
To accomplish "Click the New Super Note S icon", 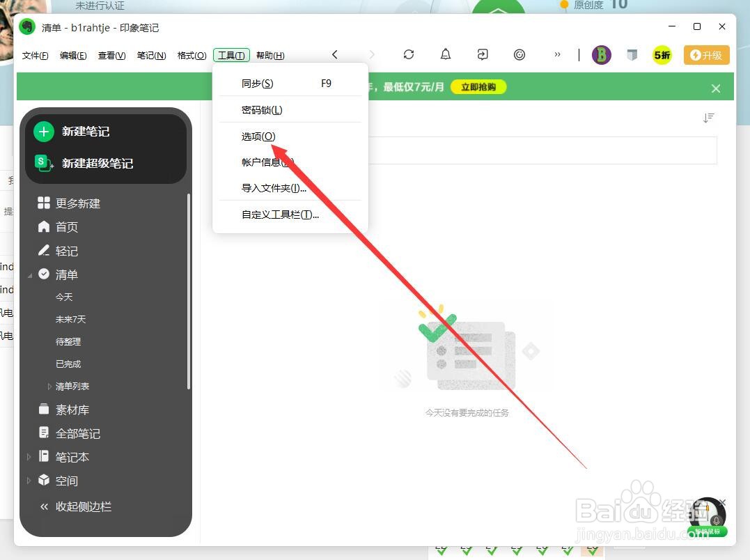I will (x=44, y=163).
